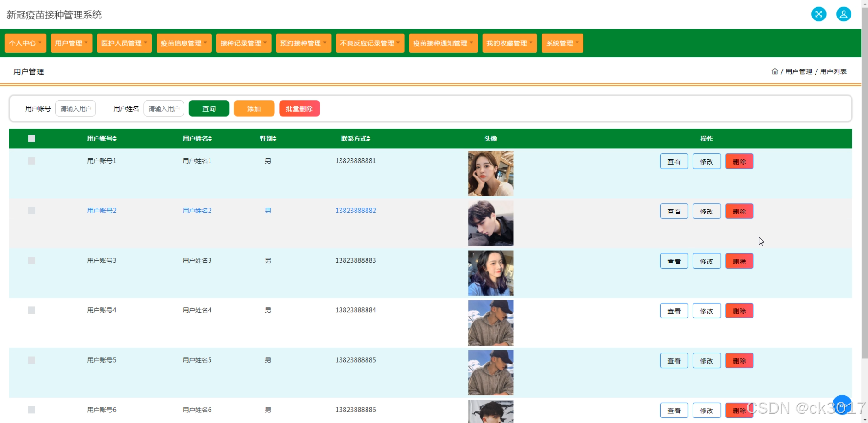This screenshot has width=868, height=423.
Task: Expand the 医护人员管理 dropdown menu
Action: [124, 43]
